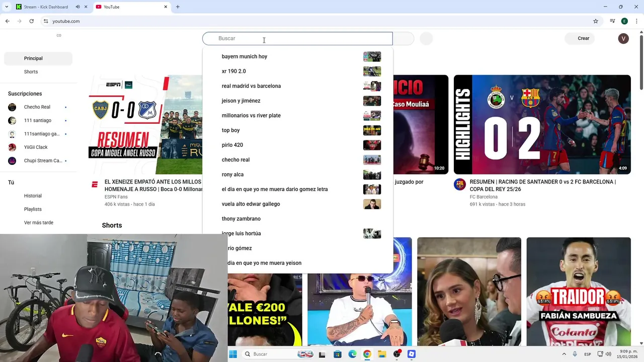Open Microsoft Store from taskbar

(x=338, y=354)
